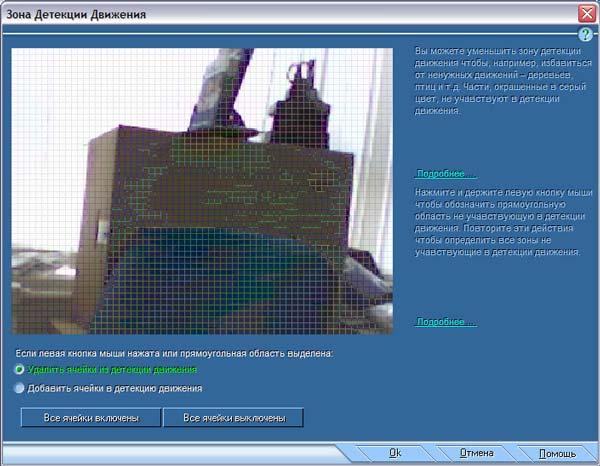Click the Помощь button
600x466 pixels.
tap(557, 453)
